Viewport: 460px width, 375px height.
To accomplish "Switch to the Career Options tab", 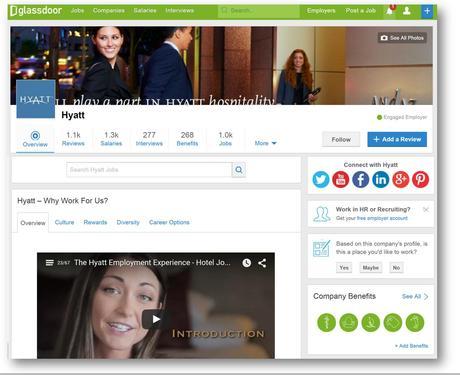I will [169, 222].
